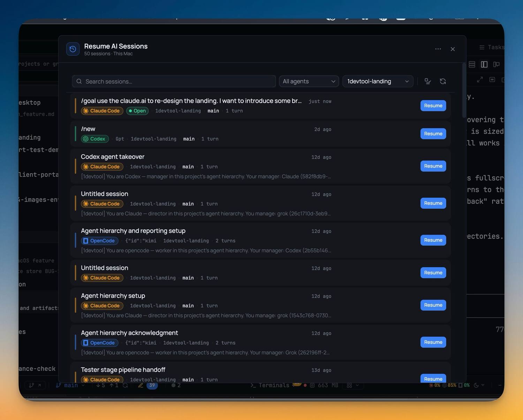Select the 'Agent hierarchy and reporting setup' title
Viewport: 523px width, 420px height.
click(x=133, y=231)
